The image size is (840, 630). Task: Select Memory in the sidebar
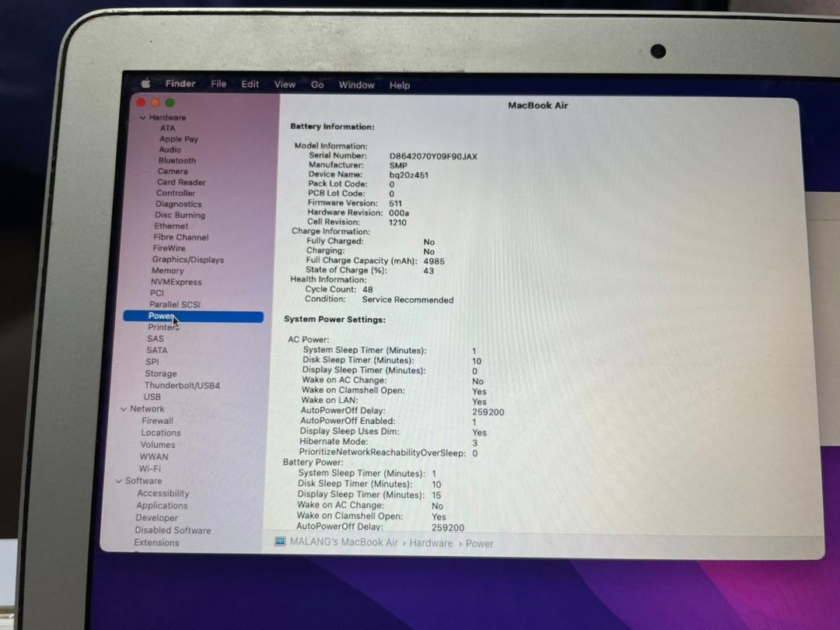(x=168, y=271)
